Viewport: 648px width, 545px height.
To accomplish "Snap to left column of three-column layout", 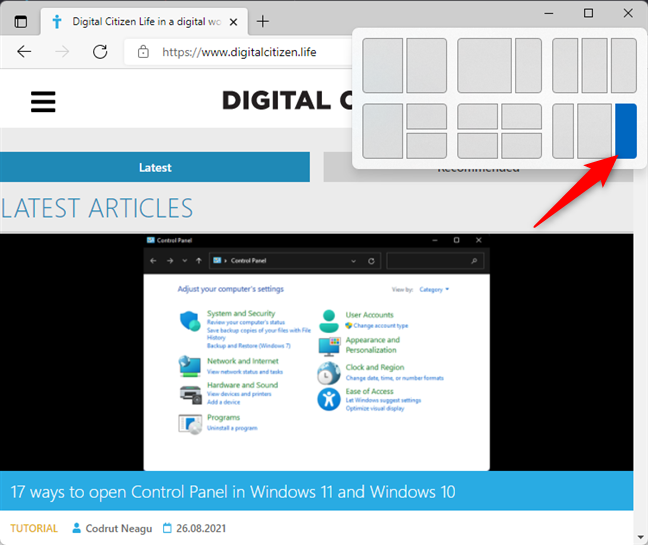I will (x=565, y=66).
